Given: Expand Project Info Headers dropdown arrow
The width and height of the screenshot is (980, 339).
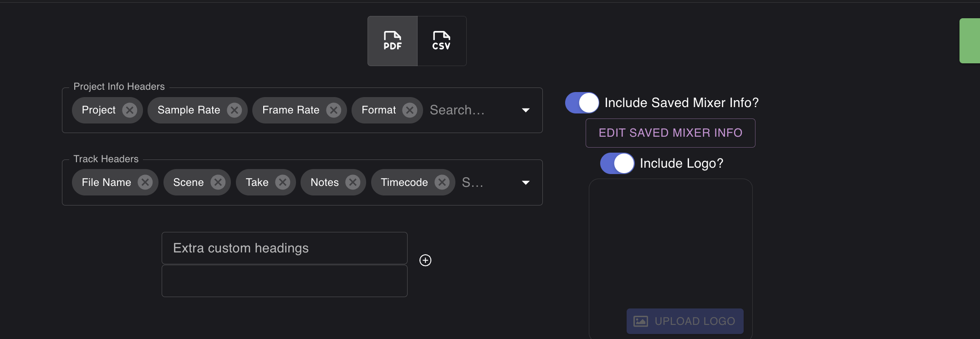Looking at the screenshot, I should pyautogui.click(x=526, y=110).
